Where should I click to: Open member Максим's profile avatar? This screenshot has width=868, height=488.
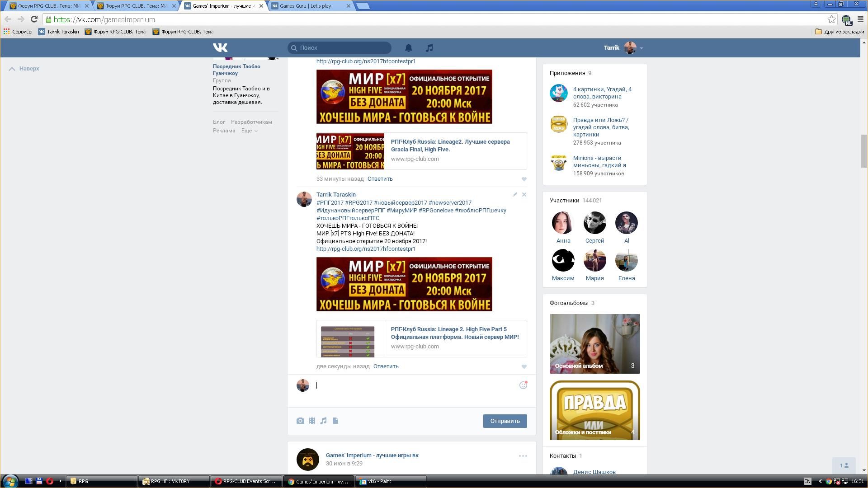click(563, 260)
